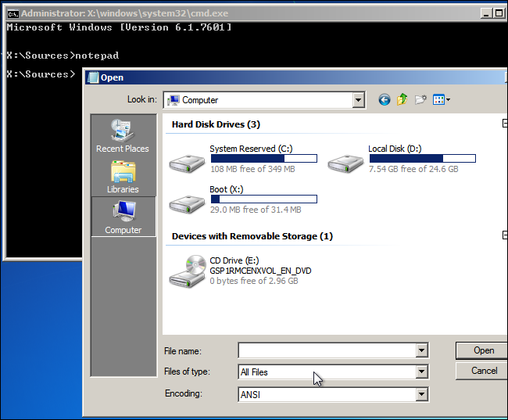This screenshot has width=508, height=420.
Task: Open the Encoding dropdown showing ANSI
Action: tap(333, 394)
